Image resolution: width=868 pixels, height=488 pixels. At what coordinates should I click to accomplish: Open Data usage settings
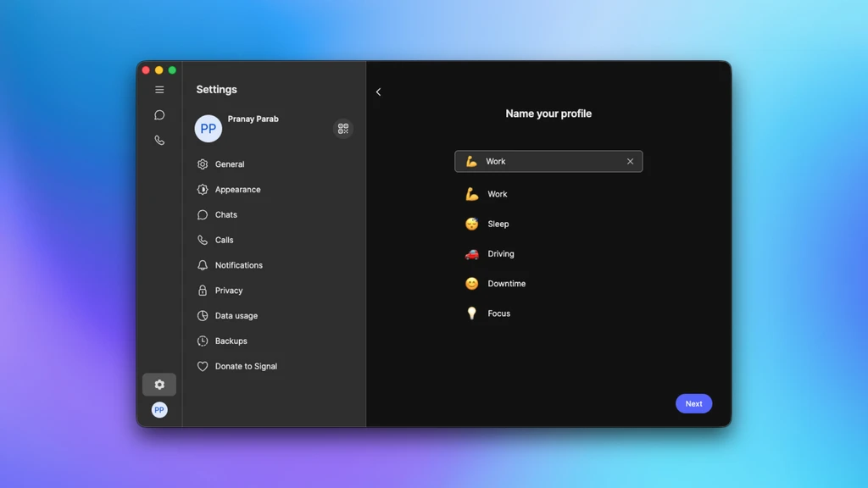click(275, 316)
